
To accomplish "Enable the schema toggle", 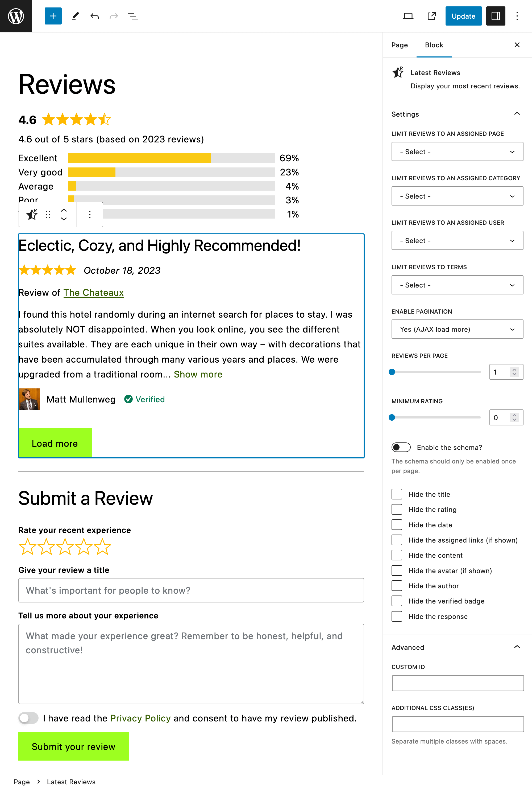I will [401, 447].
